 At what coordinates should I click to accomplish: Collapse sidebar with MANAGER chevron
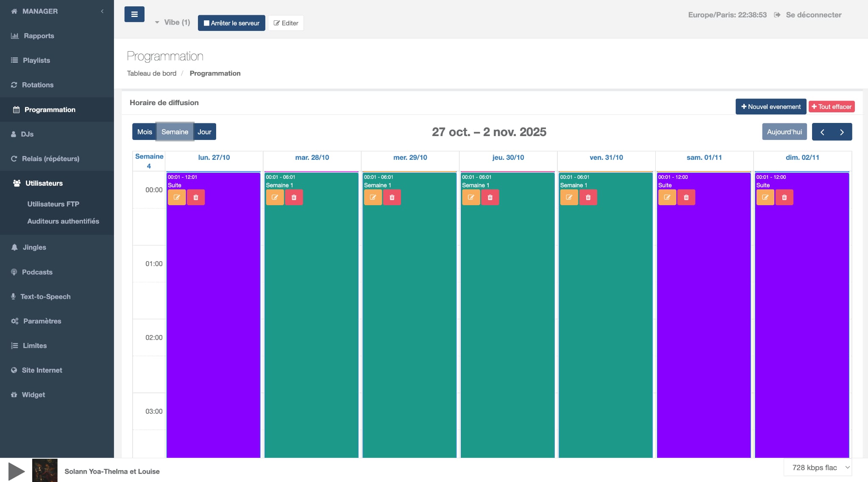102,11
